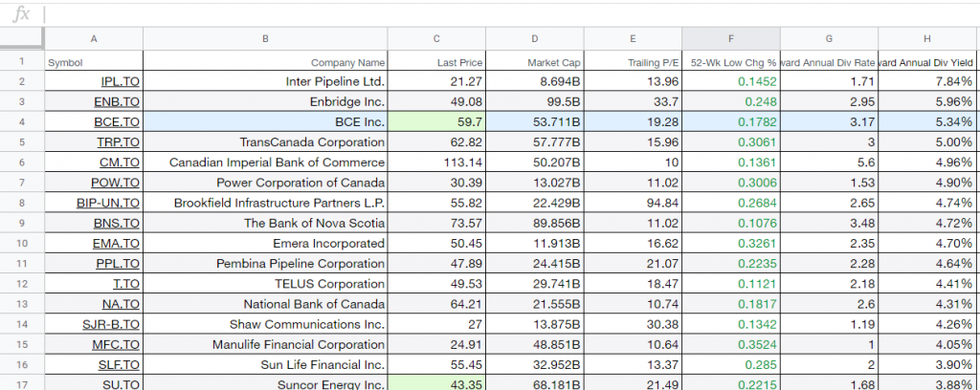Select the TransCanada Corporation cell
The width and height of the screenshot is (980, 390).
265,141
